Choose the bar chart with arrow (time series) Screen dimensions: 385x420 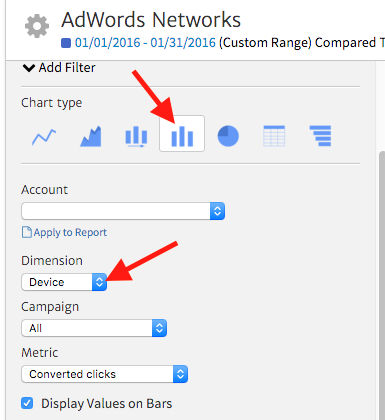[136, 137]
